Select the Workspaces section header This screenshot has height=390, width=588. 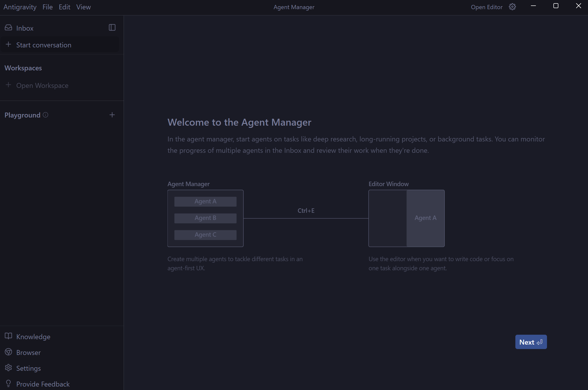(x=23, y=68)
